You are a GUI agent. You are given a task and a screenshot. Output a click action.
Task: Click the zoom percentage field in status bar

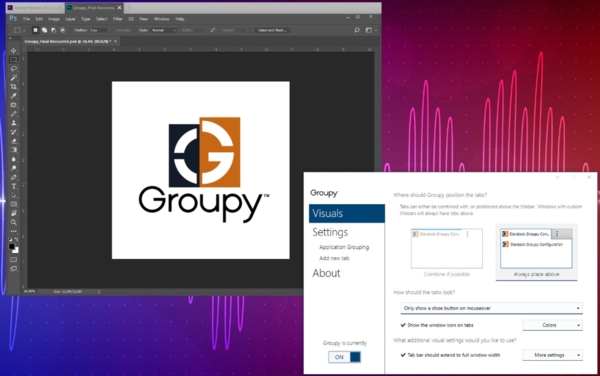click(x=29, y=291)
